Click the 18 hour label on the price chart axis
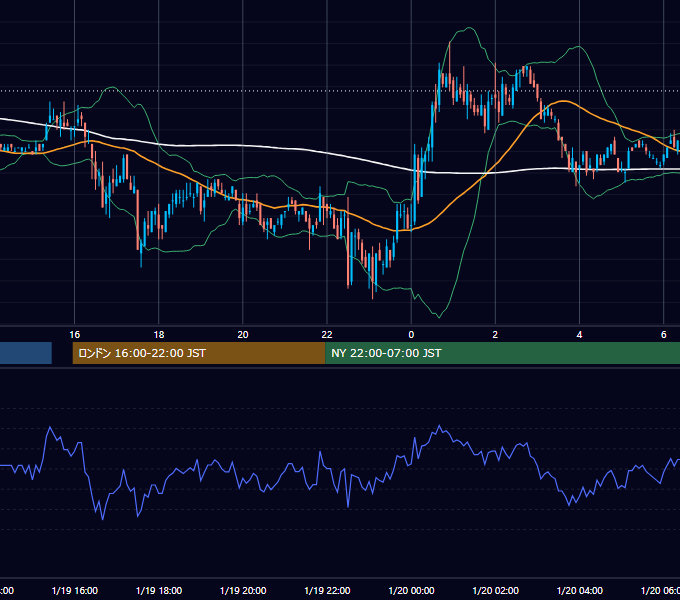Image resolution: width=680 pixels, height=600 pixels. tap(159, 334)
